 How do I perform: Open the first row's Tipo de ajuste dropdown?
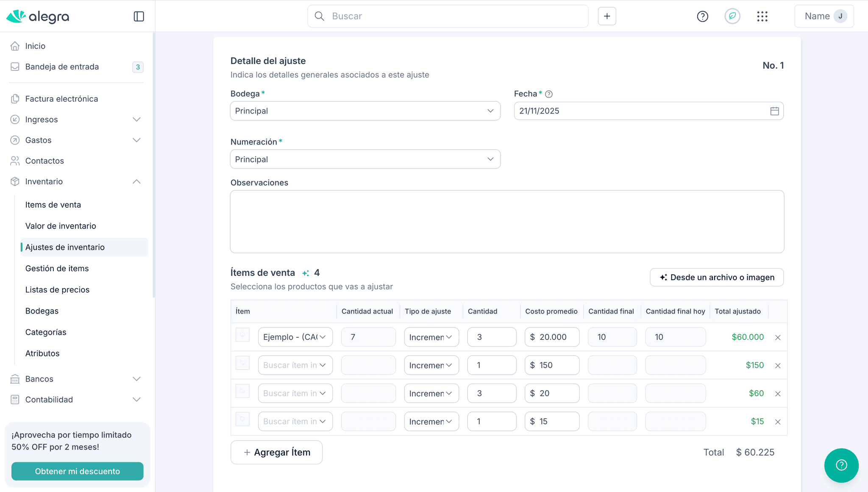coord(431,337)
